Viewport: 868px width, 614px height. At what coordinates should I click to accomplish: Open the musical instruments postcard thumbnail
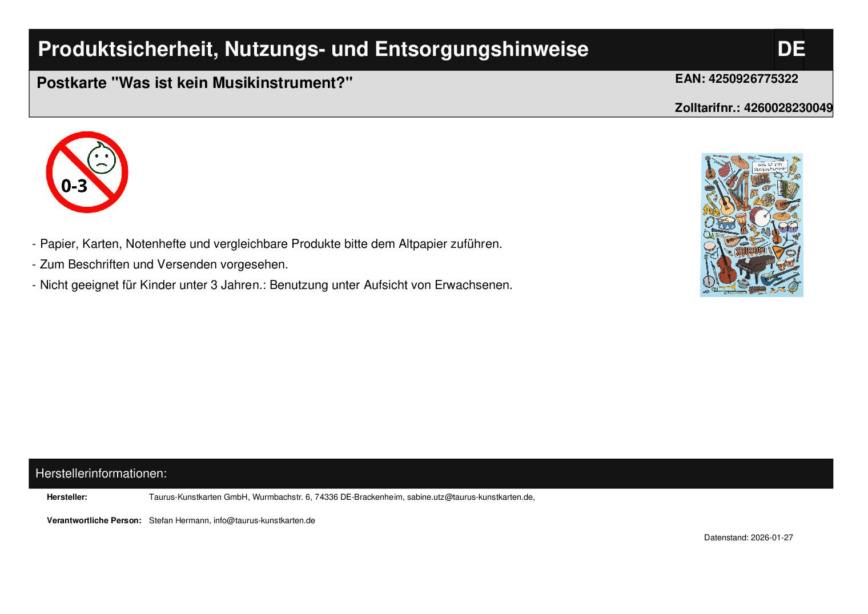coord(752,225)
